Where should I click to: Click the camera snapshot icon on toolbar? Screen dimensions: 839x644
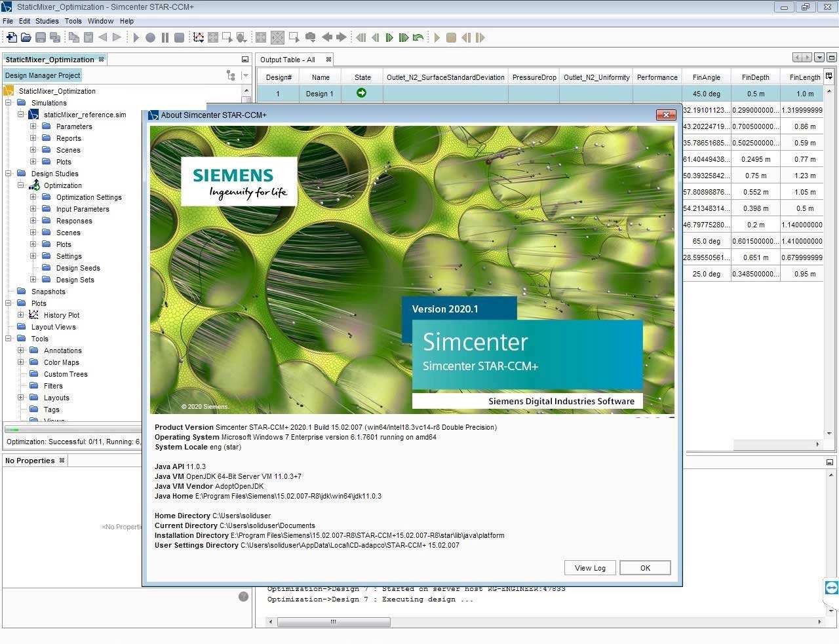310,37
